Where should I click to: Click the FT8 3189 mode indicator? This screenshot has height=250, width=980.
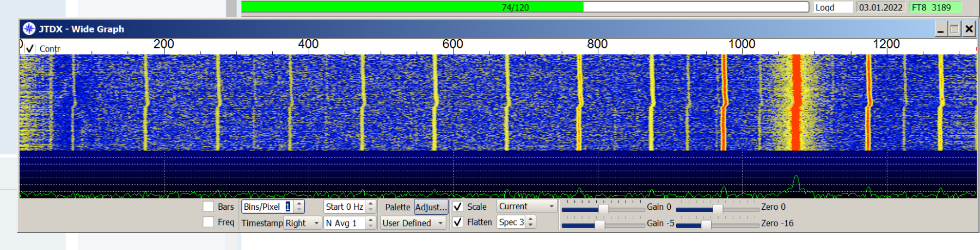[935, 7]
